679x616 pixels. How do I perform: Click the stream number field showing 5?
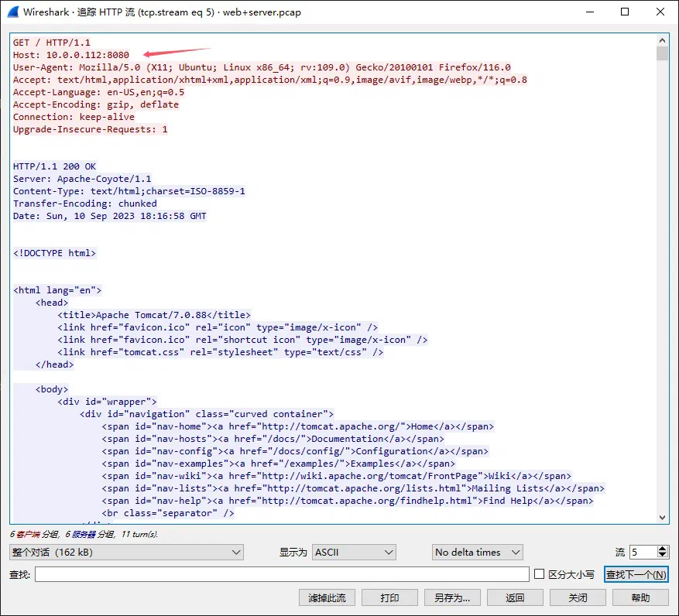coord(643,552)
